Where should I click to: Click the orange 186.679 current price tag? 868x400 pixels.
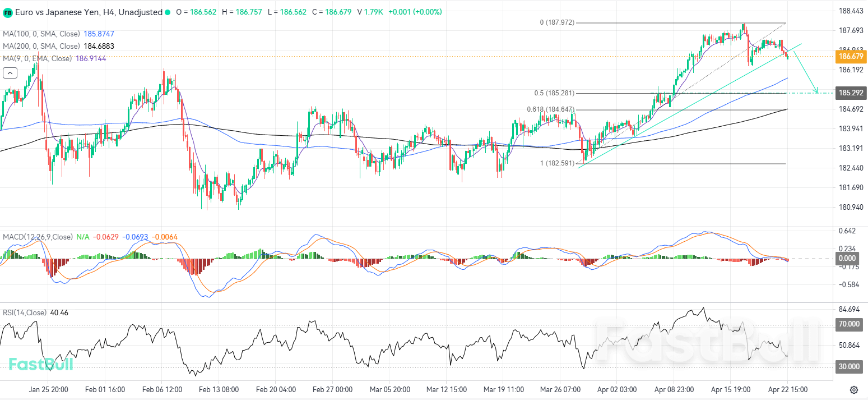pyautogui.click(x=850, y=57)
